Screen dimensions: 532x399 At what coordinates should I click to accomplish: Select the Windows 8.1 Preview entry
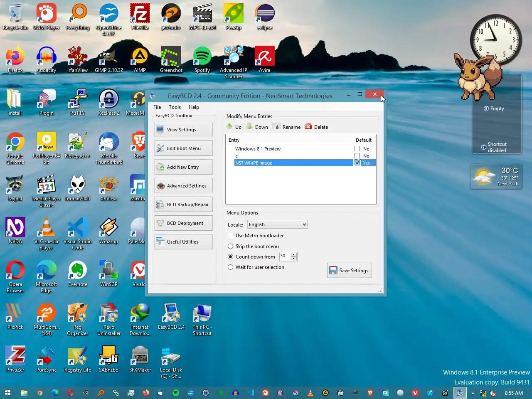[258, 149]
